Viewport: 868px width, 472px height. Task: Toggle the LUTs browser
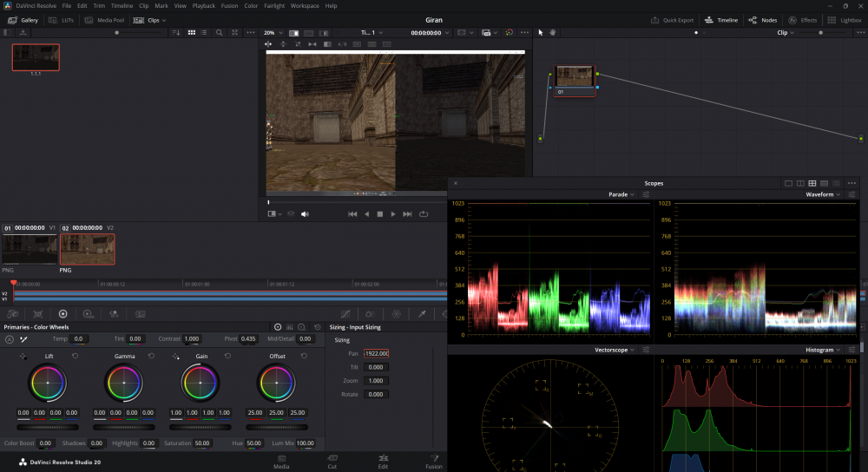click(x=62, y=20)
